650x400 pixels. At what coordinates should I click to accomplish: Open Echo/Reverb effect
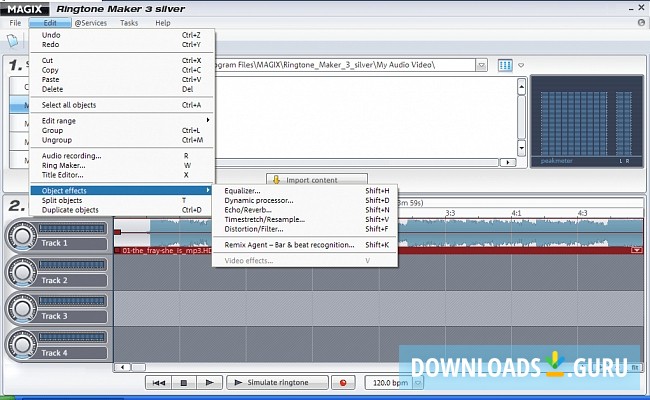305,210
